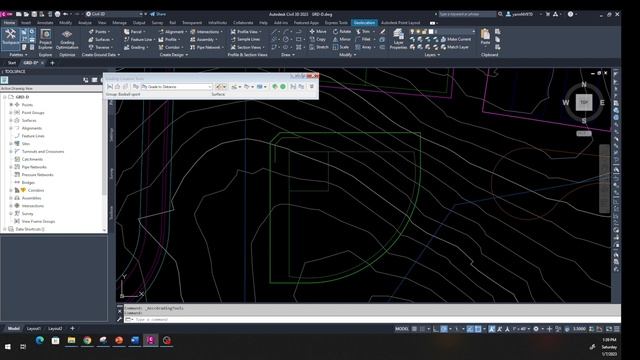Open Google Chrome from the taskbar
Image resolution: width=640 pixels, height=360 pixels.
pyautogui.click(x=87, y=340)
